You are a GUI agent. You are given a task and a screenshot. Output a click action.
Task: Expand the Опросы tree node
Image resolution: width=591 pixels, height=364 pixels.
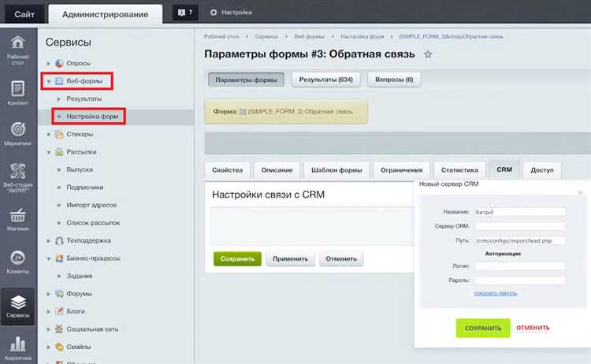48,63
